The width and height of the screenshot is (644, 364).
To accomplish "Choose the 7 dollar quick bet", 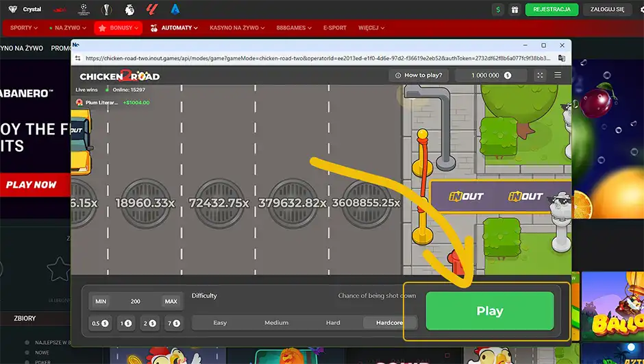I will [174, 324].
